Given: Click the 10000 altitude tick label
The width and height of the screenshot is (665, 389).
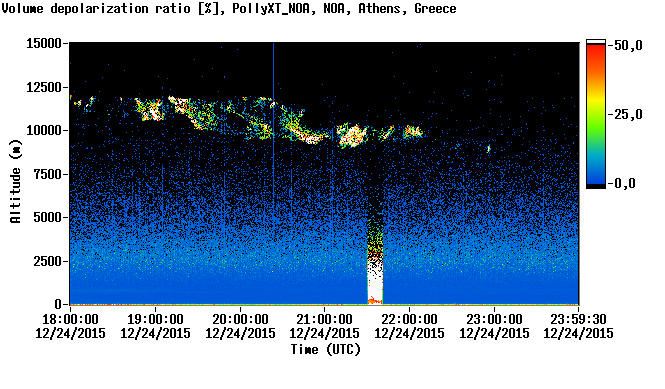Looking at the screenshot, I should coord(44,131).
